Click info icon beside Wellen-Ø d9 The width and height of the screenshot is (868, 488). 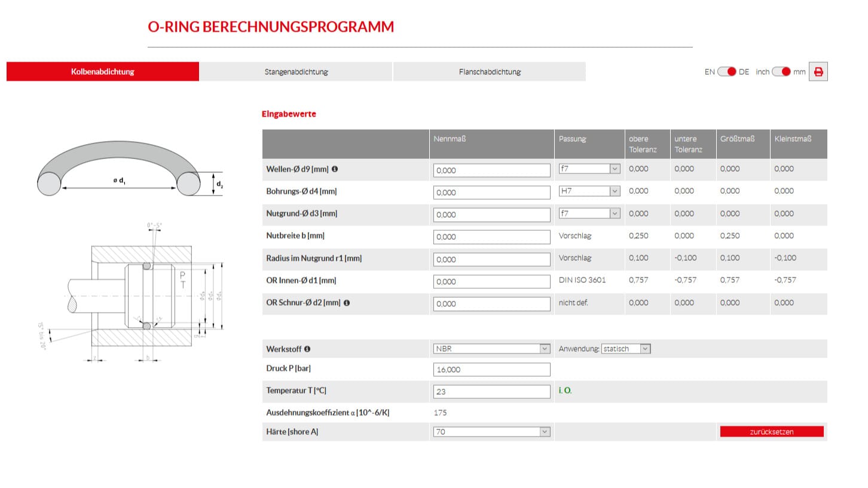point(335,169)
